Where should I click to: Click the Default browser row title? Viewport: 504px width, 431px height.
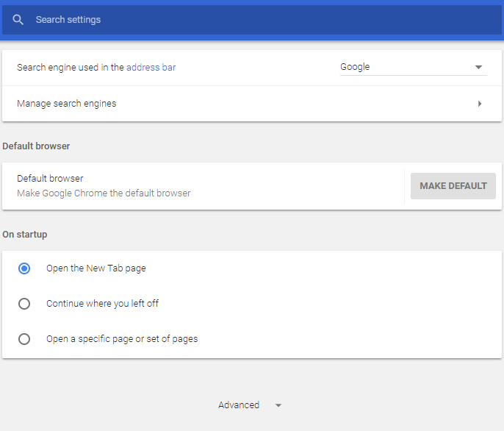pos(50,178)
